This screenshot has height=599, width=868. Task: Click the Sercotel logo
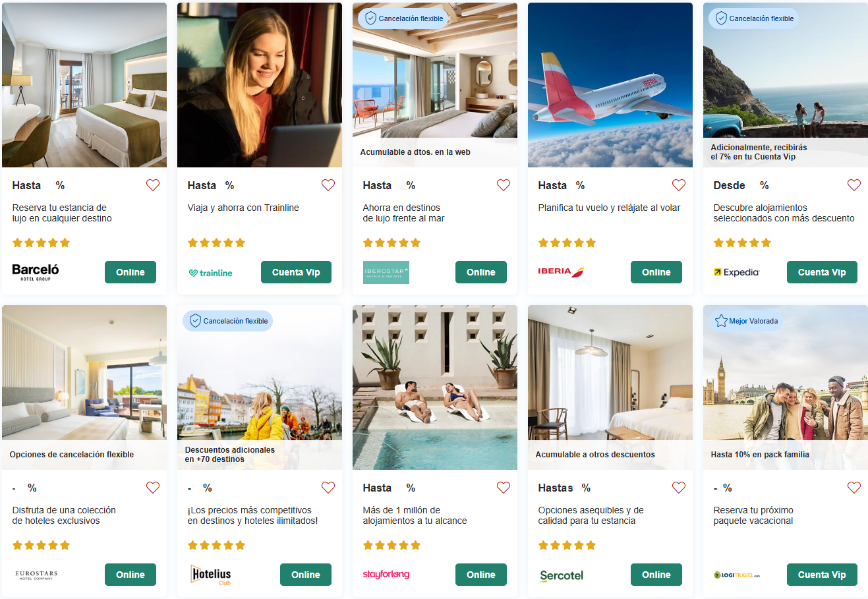562,575
